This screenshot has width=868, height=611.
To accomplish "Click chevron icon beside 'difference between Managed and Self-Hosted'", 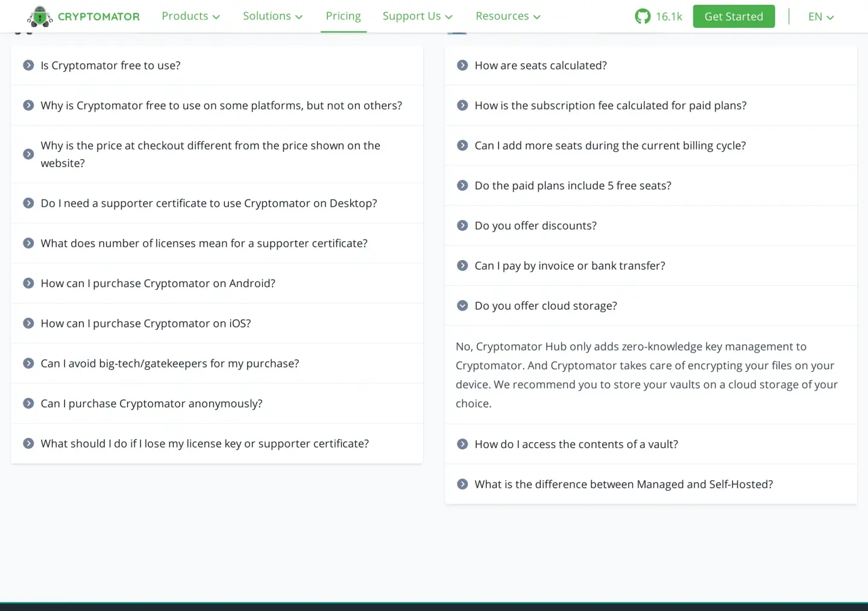I will point(462,484).
